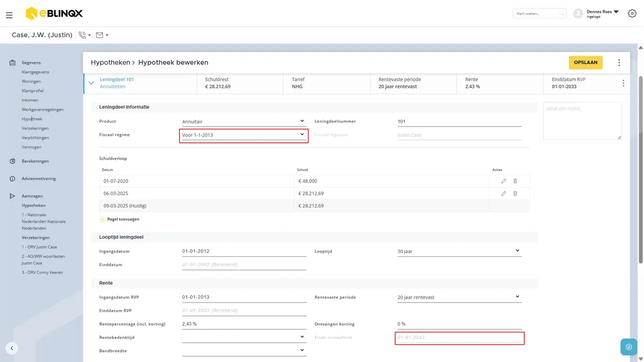Click the search magnifier icon
This screenshot has height=362, width=644.
561,13
